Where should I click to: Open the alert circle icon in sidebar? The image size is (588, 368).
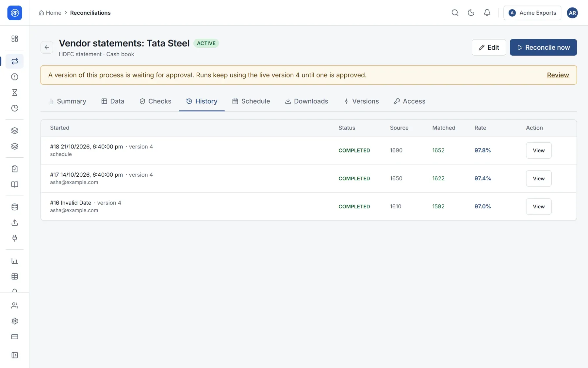(15, 77)
